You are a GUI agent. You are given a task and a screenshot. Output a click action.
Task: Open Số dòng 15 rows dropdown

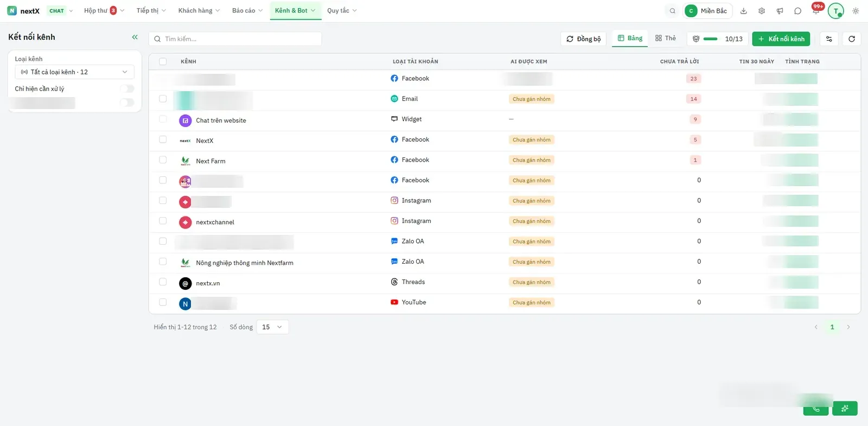click(272, 327)
